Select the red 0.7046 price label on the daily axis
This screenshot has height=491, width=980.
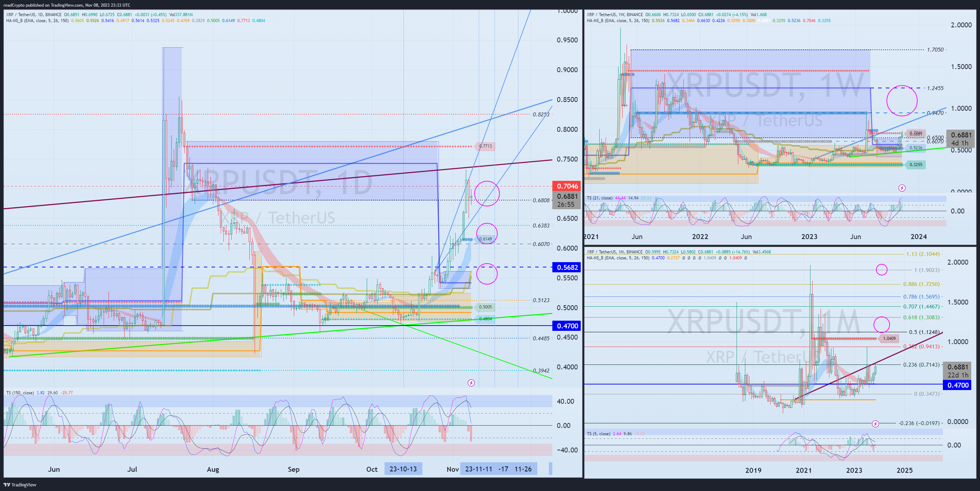(x=566, y=186)
